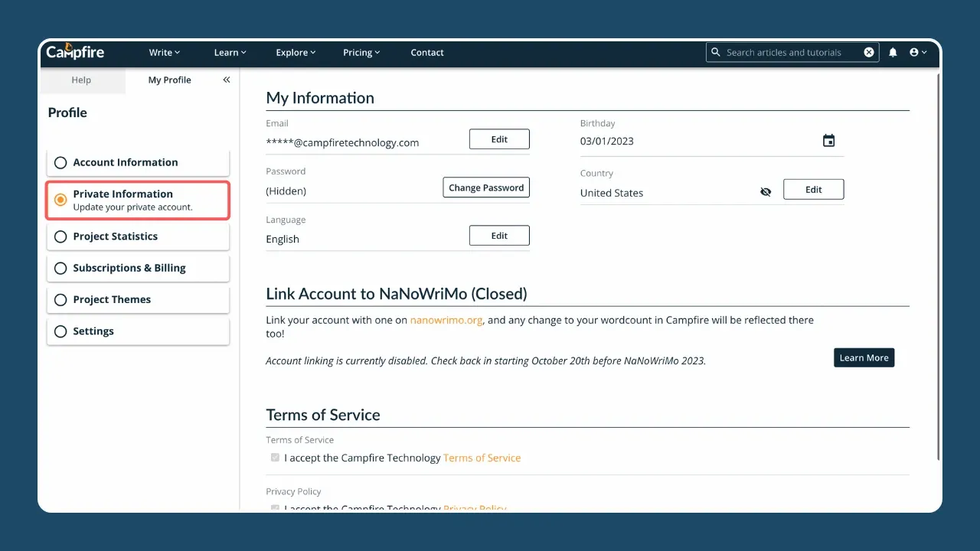Open the Explore dropdown menu
Viewport: 980px width, 551px height.
(x=296, y=52)
